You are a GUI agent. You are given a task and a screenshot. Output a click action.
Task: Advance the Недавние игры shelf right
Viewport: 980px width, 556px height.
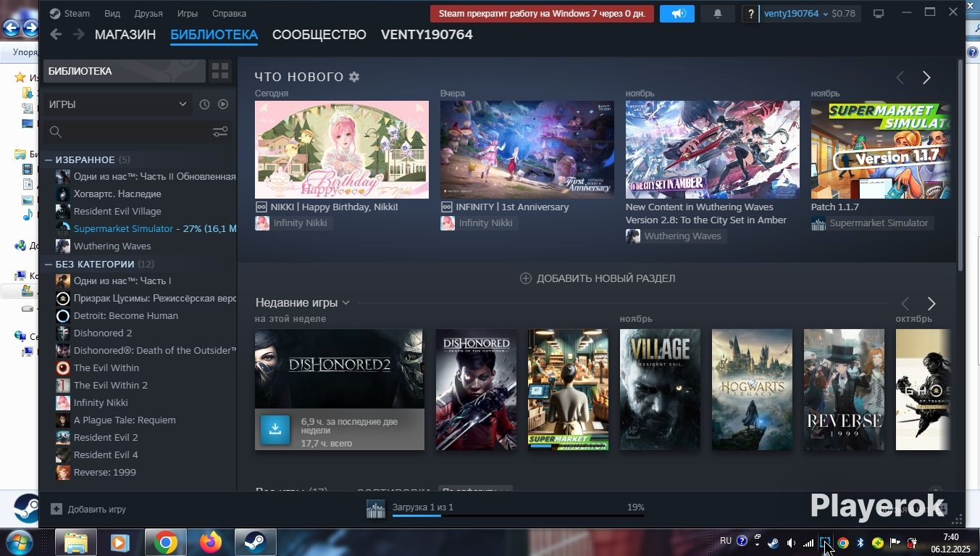931,304
